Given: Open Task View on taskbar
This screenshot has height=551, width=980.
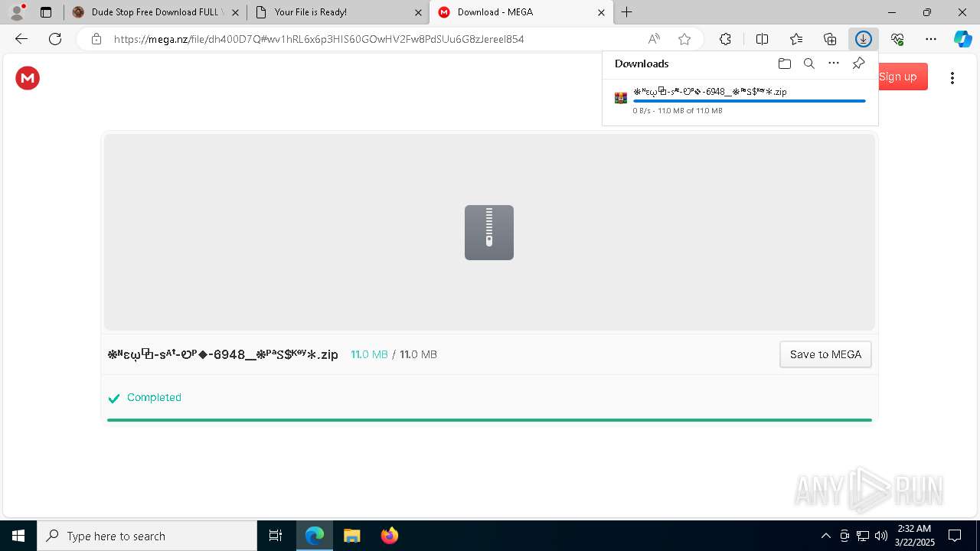Looking at the screenshot, I should pos(276,536).
